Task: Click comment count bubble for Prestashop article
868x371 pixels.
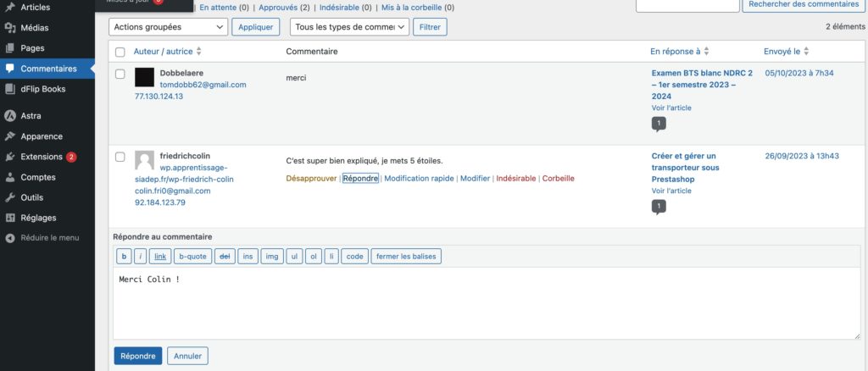Action: point(658,207)
